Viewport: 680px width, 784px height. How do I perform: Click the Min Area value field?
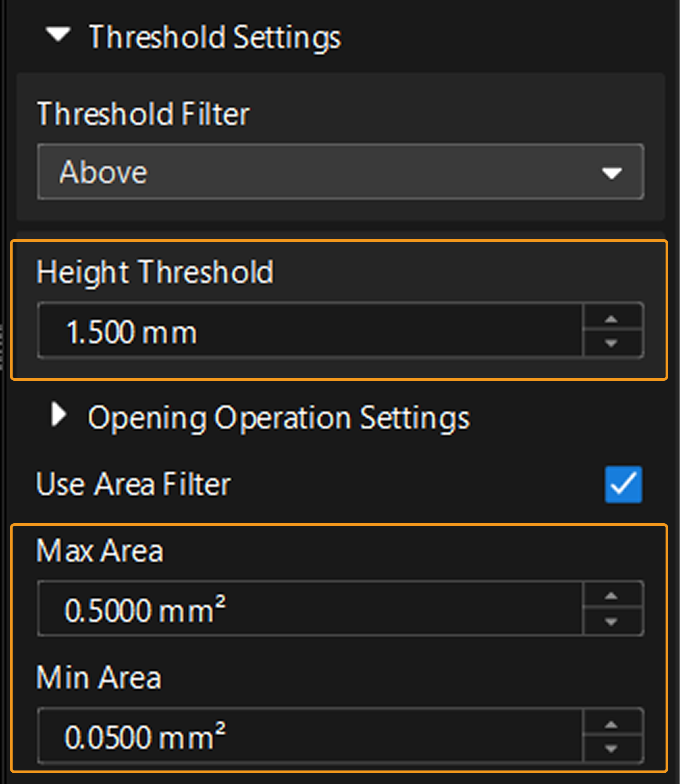[310, 737]
